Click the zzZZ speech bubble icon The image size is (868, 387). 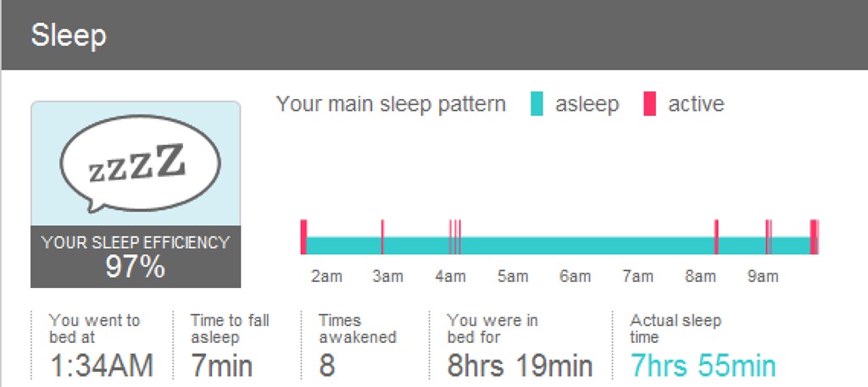click(x=136, y=164)
